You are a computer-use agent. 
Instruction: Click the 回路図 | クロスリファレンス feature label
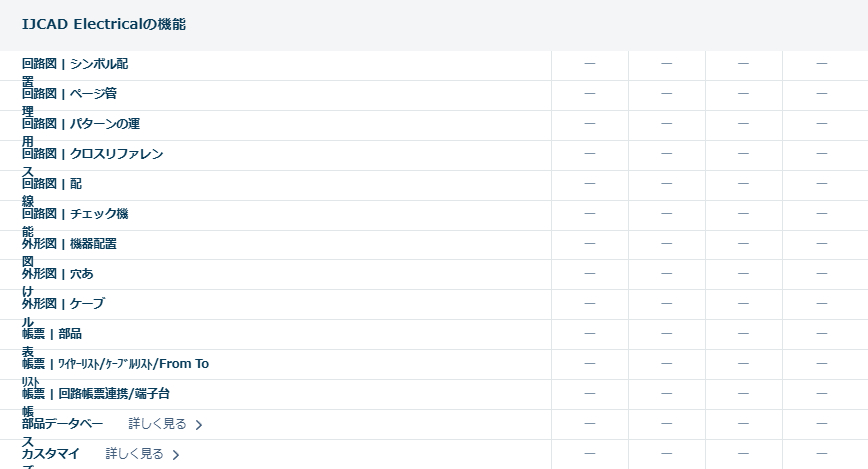click(92, 154)
